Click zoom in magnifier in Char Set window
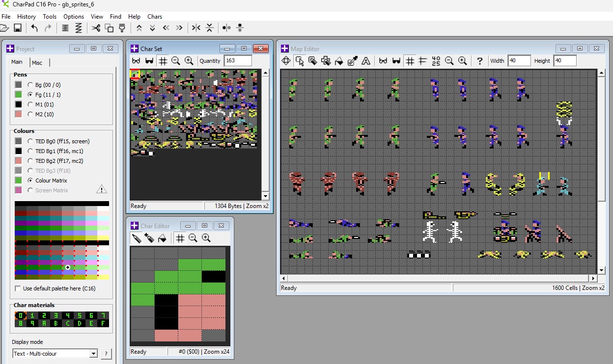 click(x=189, y=61)
